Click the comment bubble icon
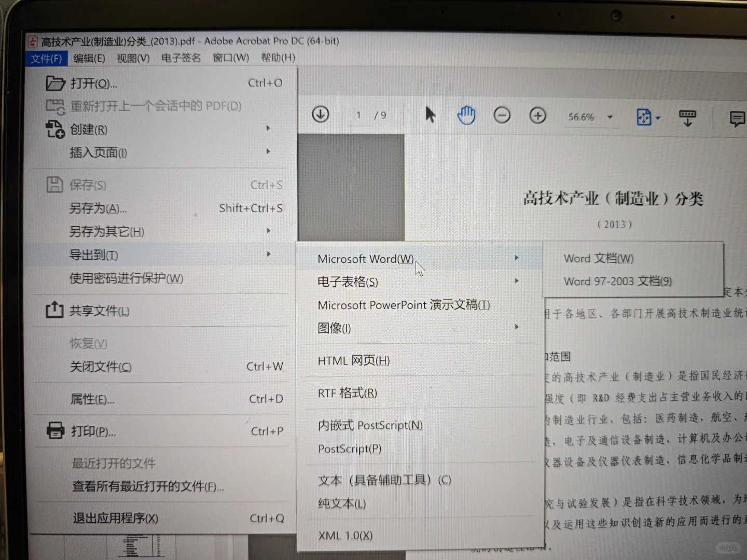Viewport: 747px width, 560px height. [737, 119]
